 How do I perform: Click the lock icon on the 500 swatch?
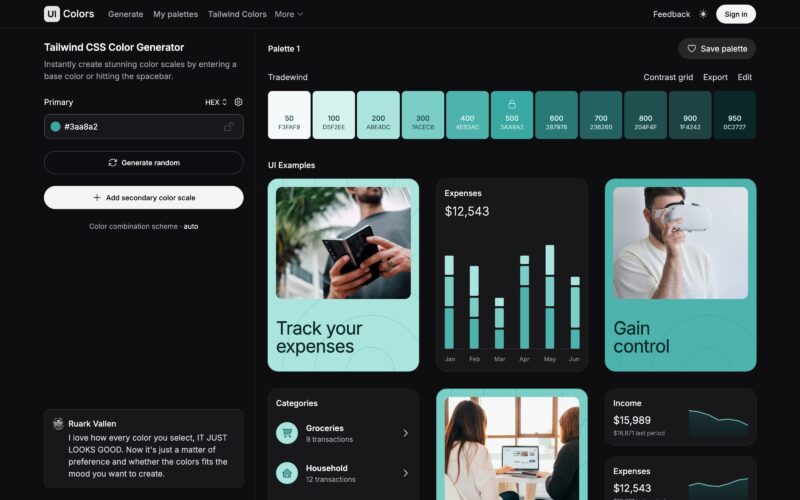tap(512, 104)
